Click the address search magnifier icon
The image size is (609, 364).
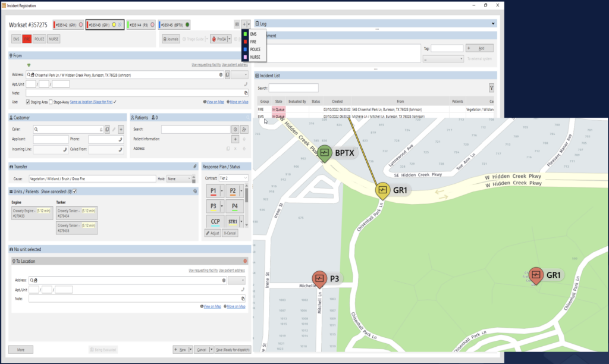[x=29, y=75]
